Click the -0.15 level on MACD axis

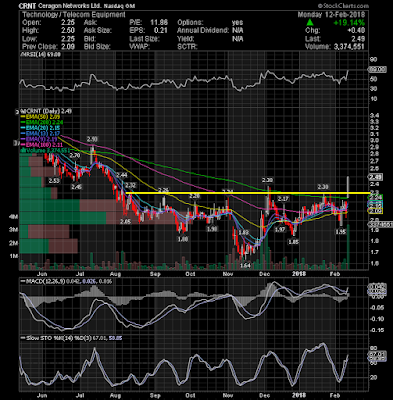[376, 330]
